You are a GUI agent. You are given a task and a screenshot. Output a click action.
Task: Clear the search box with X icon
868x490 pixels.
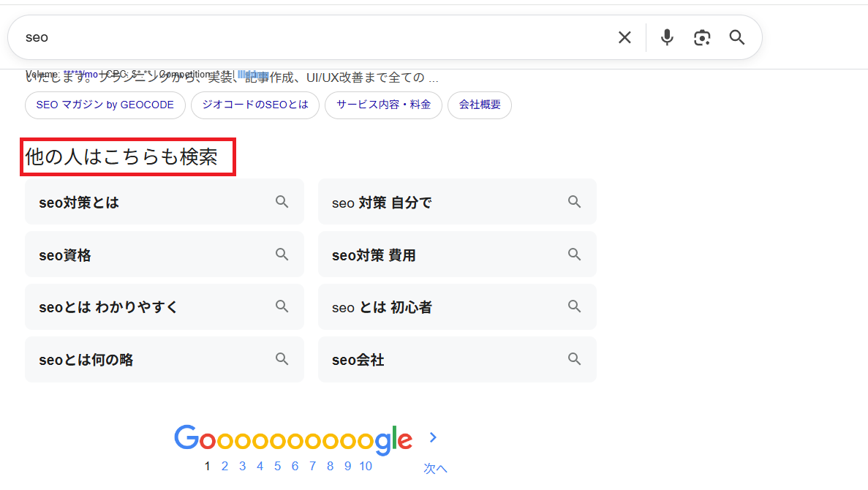[x=624, y=37]
